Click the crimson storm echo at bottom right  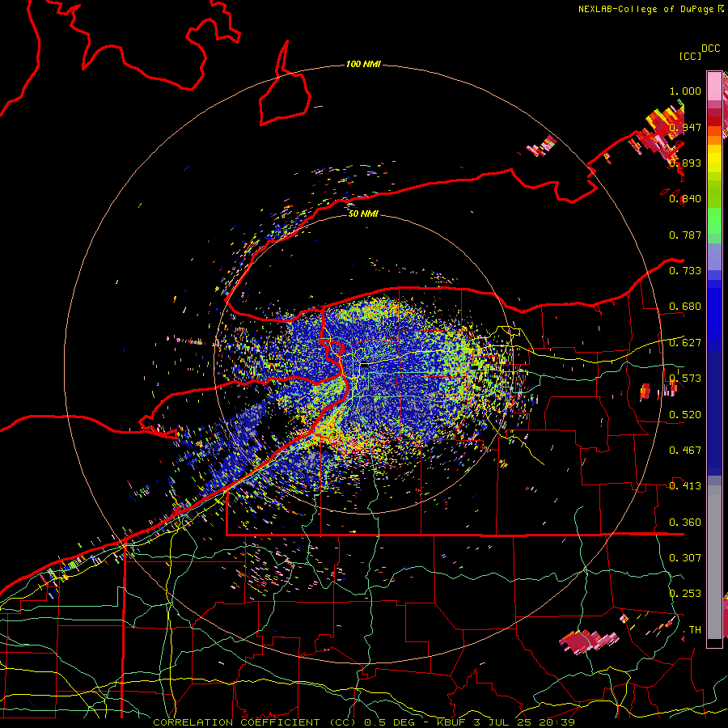[587, 641]
